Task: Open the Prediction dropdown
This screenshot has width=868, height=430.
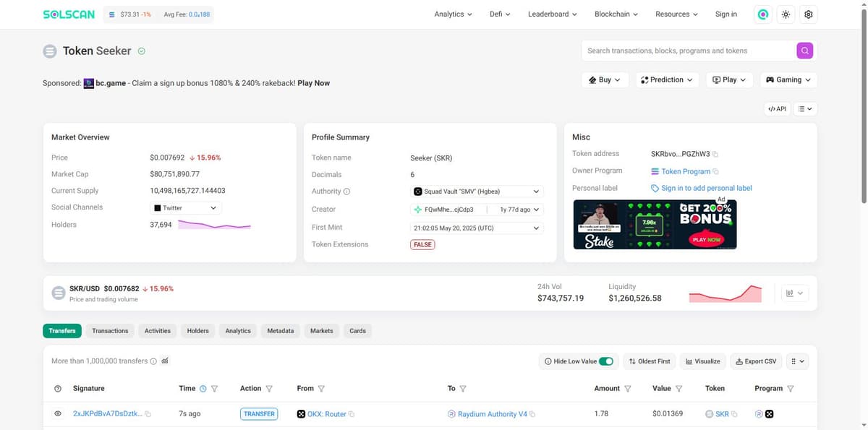Action: click(667, 79)
